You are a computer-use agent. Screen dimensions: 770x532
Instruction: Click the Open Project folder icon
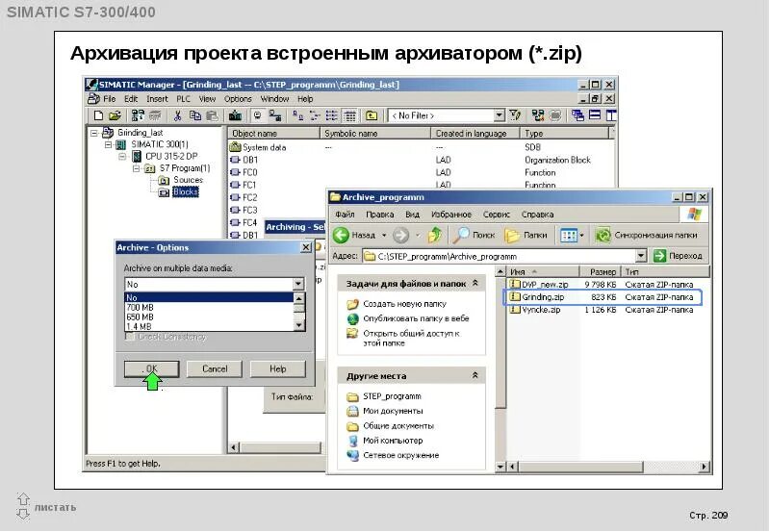coord(115,115)
